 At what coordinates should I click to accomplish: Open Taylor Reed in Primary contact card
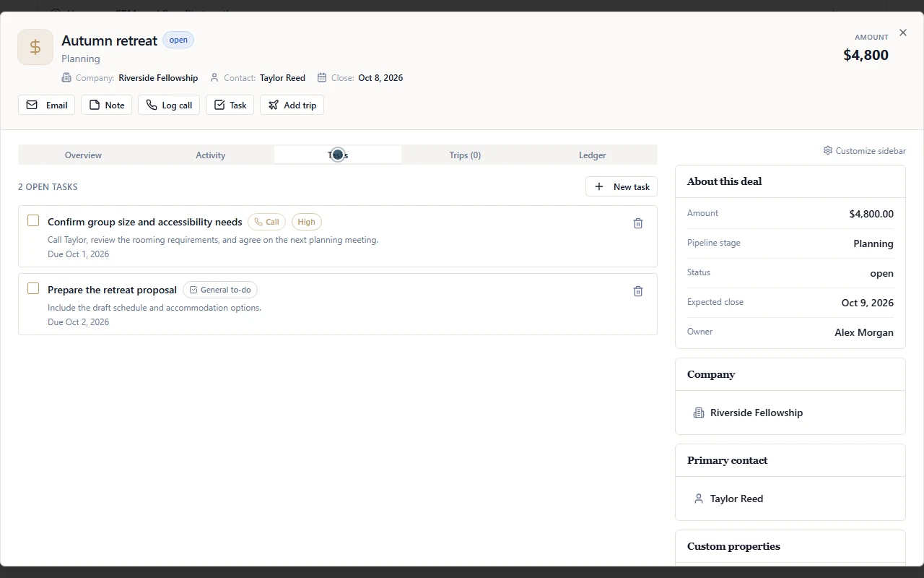point(736,499)
